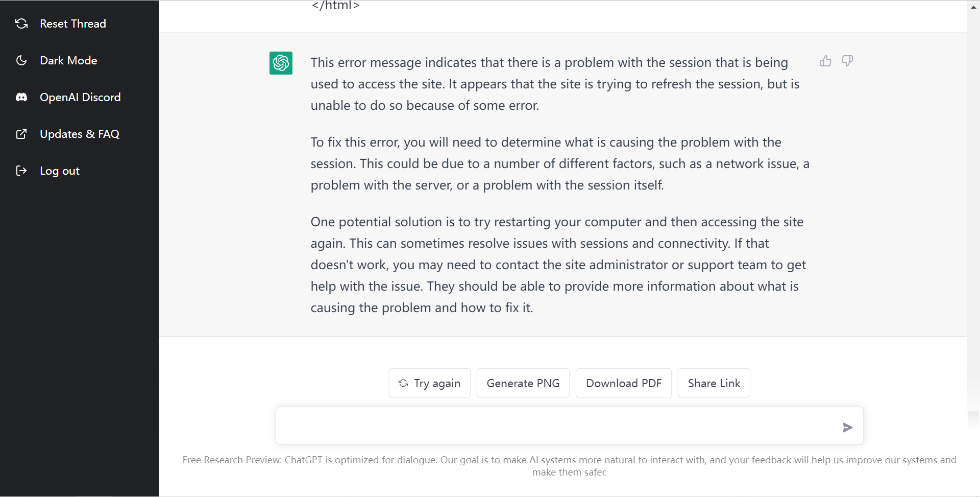Click the Download PDF button
The image size is (980, 497).
(623, 383)
